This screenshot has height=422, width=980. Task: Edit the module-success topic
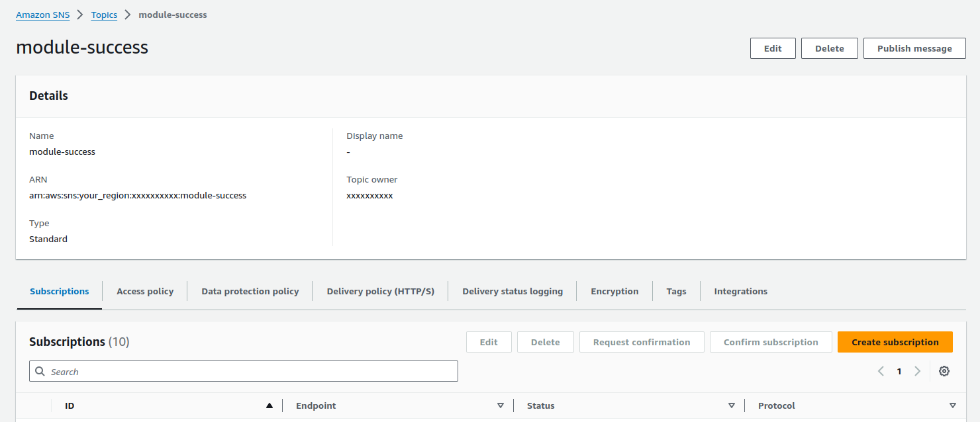pyautogui.click(x=773, y=48)
